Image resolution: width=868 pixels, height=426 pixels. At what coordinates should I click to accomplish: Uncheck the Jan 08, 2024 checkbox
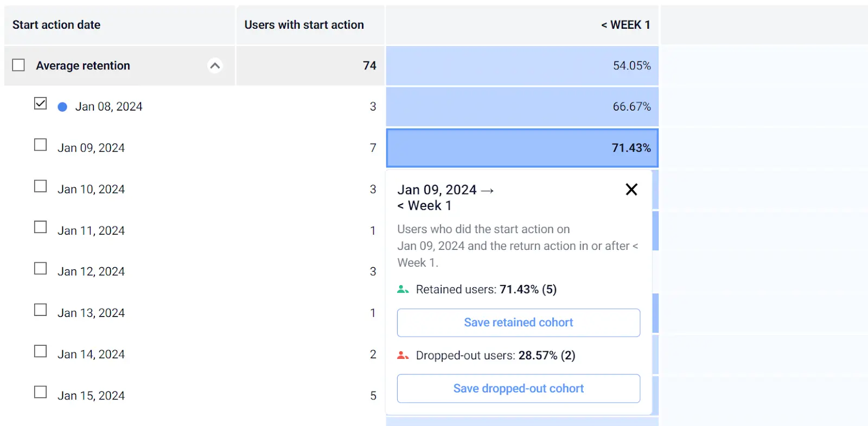(40, 104)
